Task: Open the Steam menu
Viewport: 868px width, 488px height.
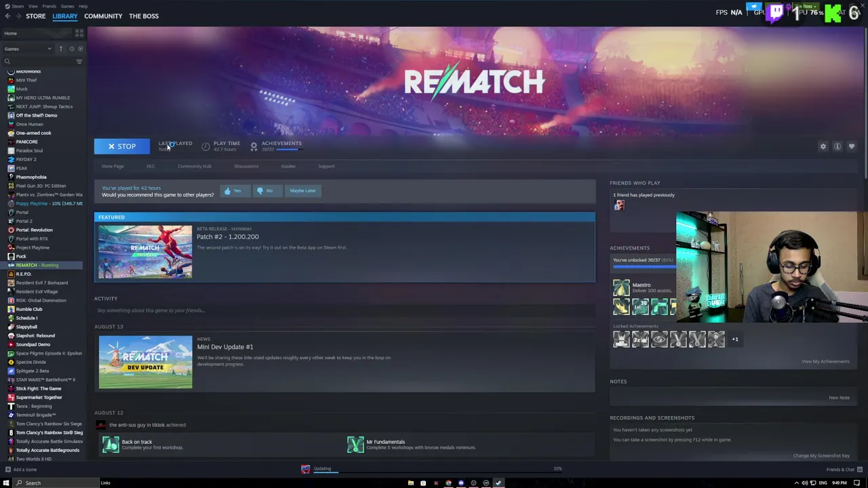Action: coord(18,6)
